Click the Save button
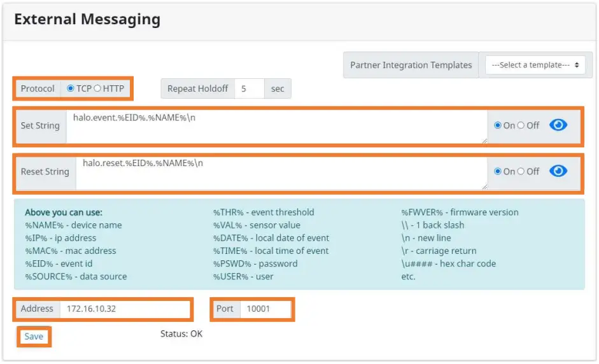 [x=34, y=336]
